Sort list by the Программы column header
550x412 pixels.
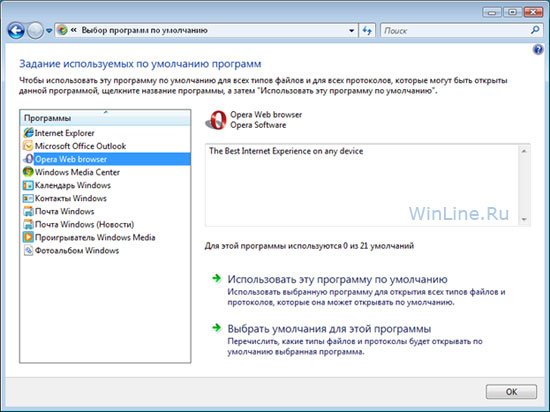pyautogui.click(x=105, y=118)
